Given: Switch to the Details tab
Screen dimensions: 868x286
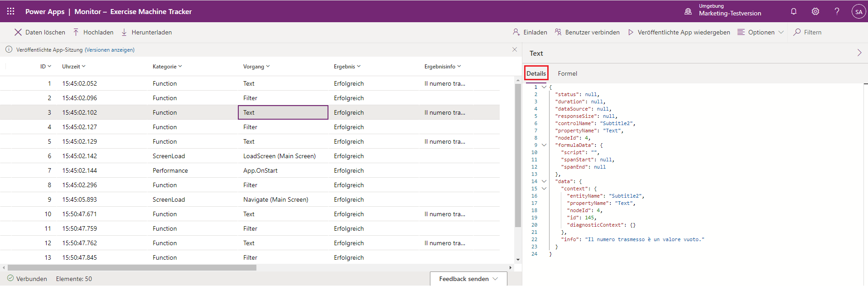Looking at the screenshot, I should (536, 73).
